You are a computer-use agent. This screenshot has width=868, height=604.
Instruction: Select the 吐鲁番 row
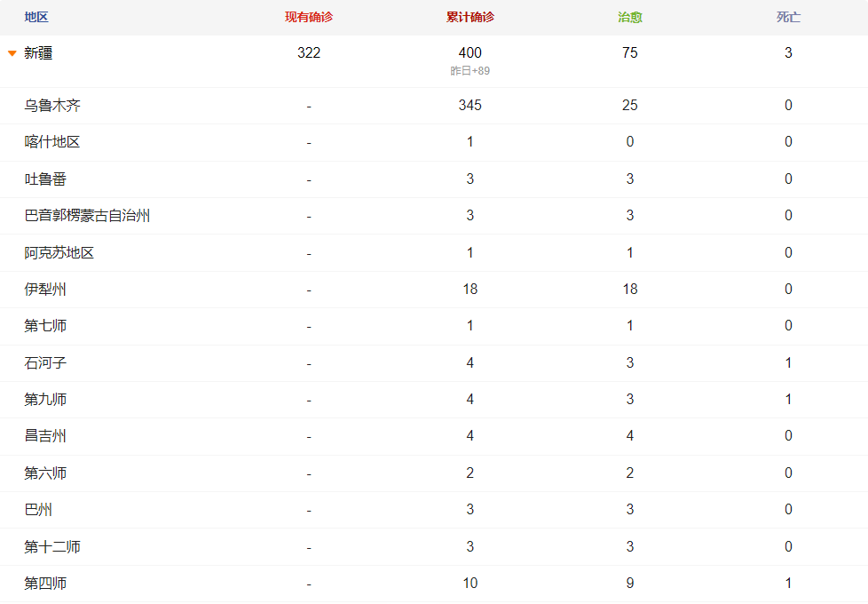434,179
